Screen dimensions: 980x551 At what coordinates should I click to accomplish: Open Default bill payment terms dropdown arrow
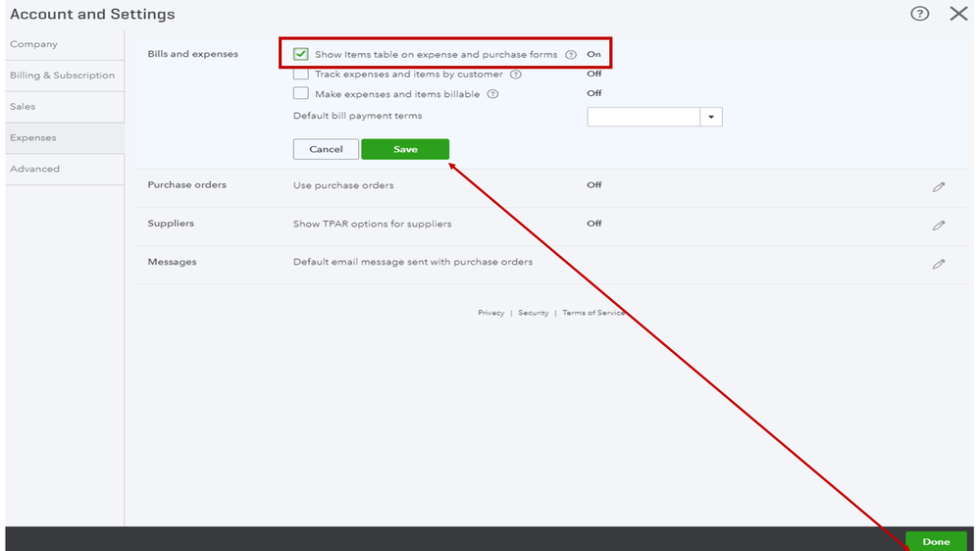click(x=711, y=117)
